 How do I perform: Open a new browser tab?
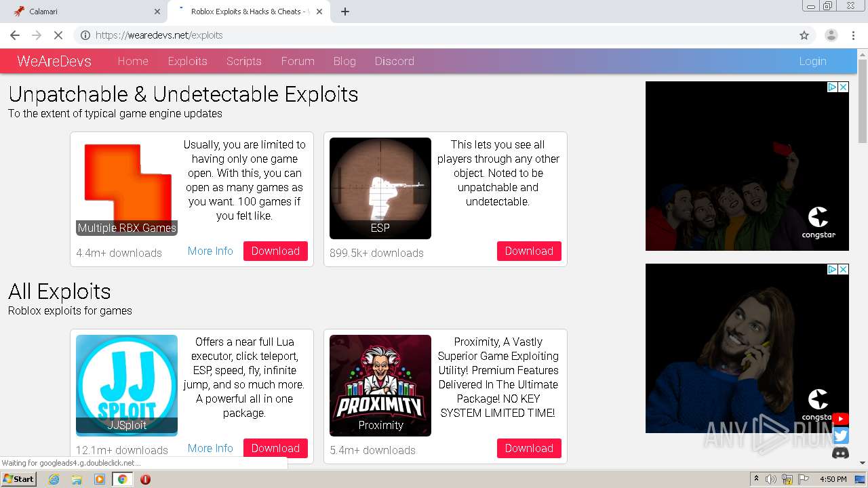click(345, 12)
